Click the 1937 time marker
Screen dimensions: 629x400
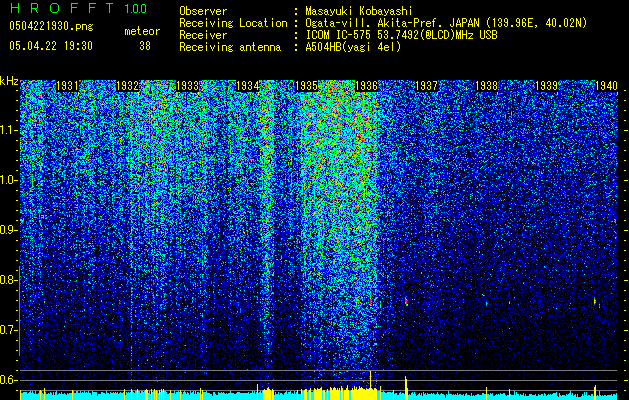(x=426, y=86)
